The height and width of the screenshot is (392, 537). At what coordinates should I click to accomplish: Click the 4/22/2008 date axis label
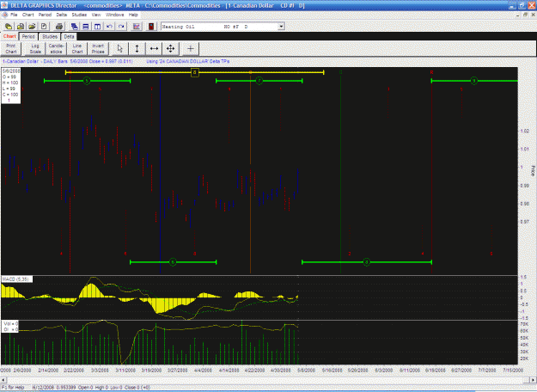coord(255,371)
